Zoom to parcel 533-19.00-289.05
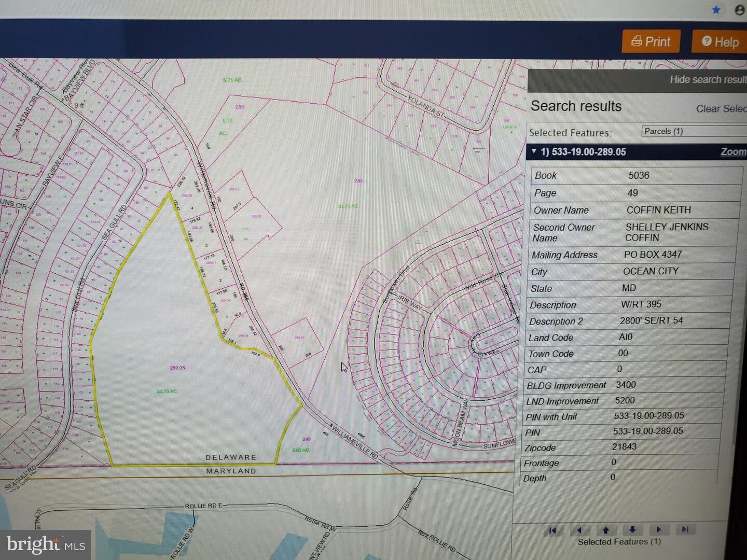The width and height of the screenshot is (747, 560). click(x=733, y=151)
